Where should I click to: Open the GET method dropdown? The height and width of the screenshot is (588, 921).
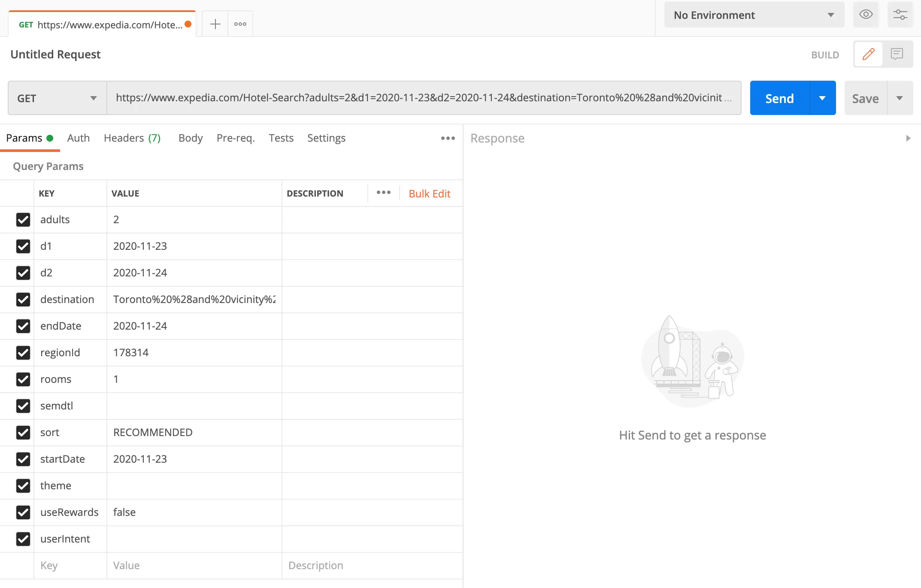point(58,98)
